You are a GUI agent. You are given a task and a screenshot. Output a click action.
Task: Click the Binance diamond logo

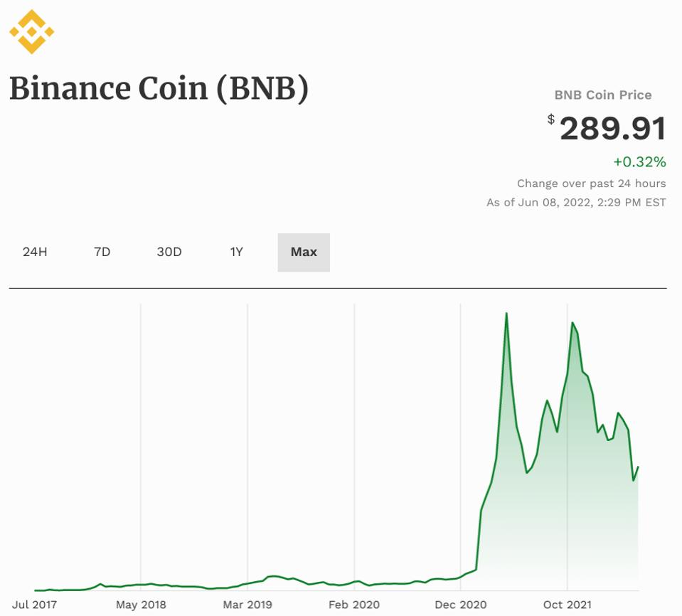coord(30,30)
